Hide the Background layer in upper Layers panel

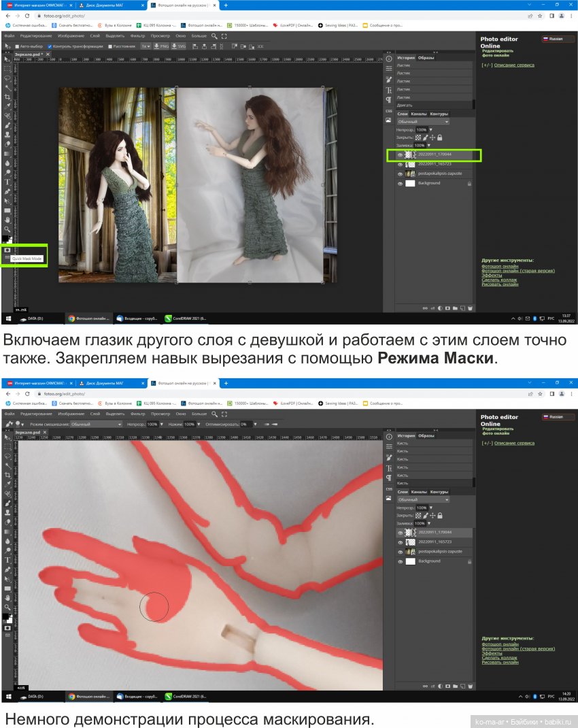point(400,184)
